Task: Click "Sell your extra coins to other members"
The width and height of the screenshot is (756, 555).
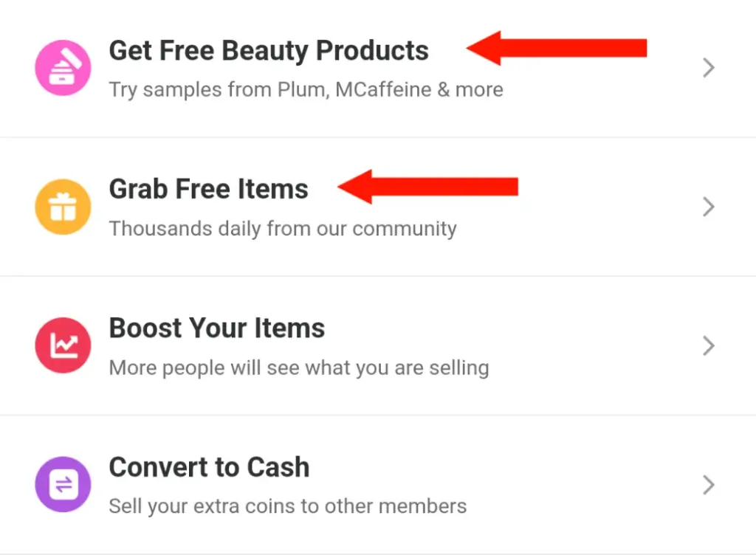Action: click(288, 507)
